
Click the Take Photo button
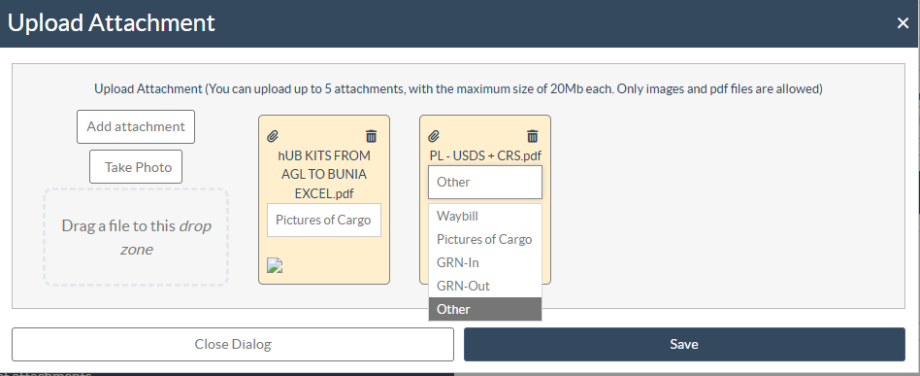pos(136,167)
